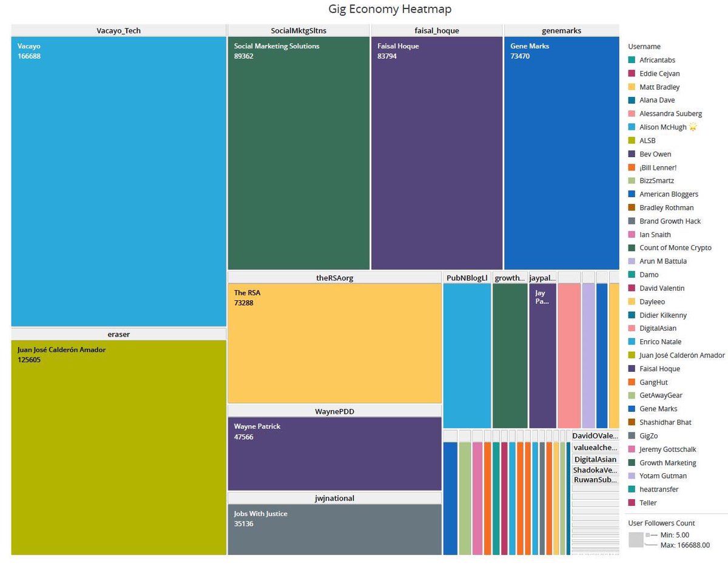This screenshot has width=728, height=569.
Task: Select Count of Monte Crypto legend entry
Action: (670, 248)
